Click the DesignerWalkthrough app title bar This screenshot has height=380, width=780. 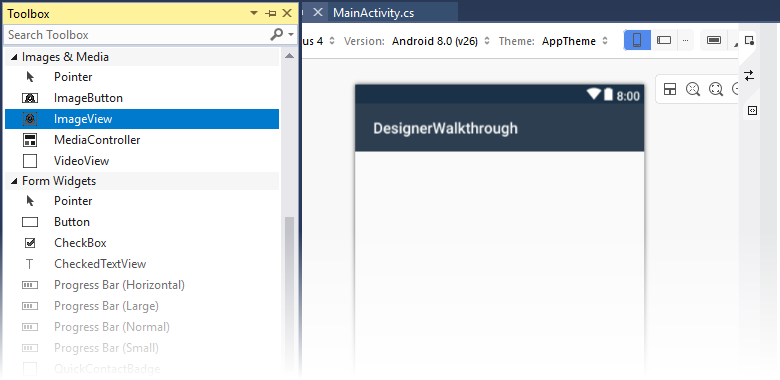coord(499,128)
